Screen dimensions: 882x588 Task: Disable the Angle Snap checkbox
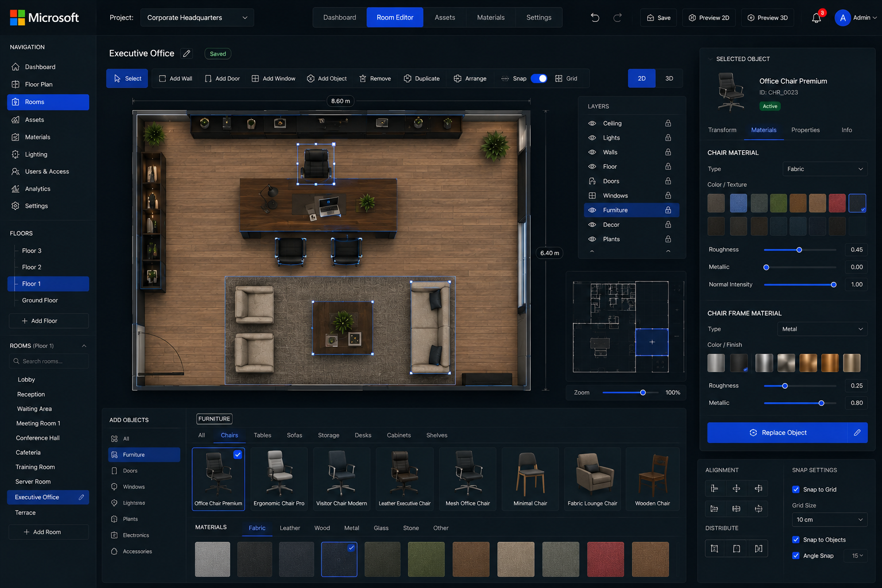[x=796, y=556]
